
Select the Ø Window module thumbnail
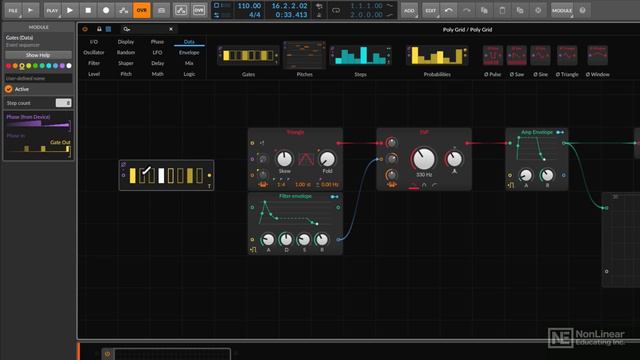click(598, 56)
